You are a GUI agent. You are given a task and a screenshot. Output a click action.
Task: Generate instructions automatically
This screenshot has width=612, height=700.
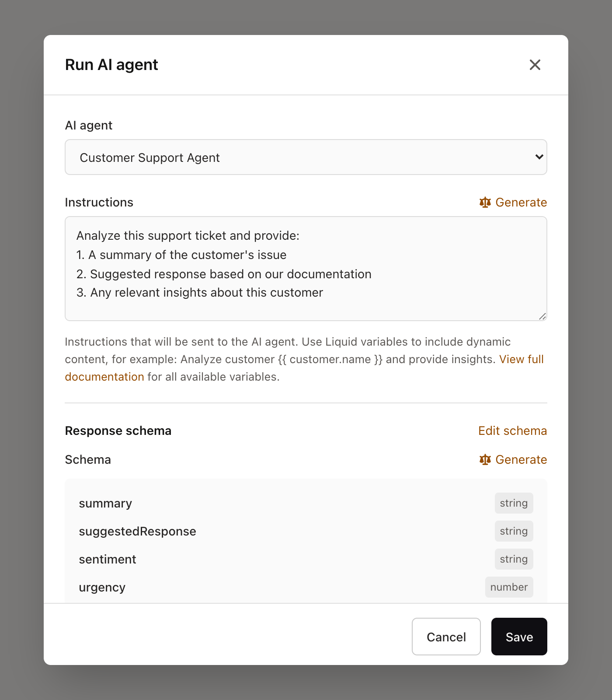pyautogui.click(x=521, y=202)
